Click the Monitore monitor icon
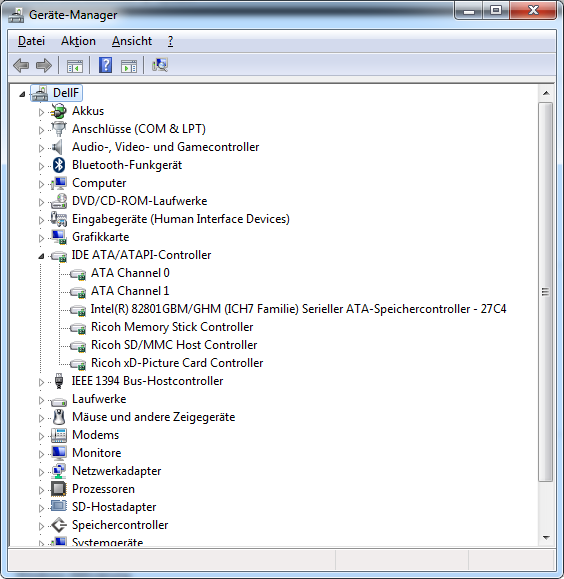This screenshot has height=579, width=564. tap(59, 453)
